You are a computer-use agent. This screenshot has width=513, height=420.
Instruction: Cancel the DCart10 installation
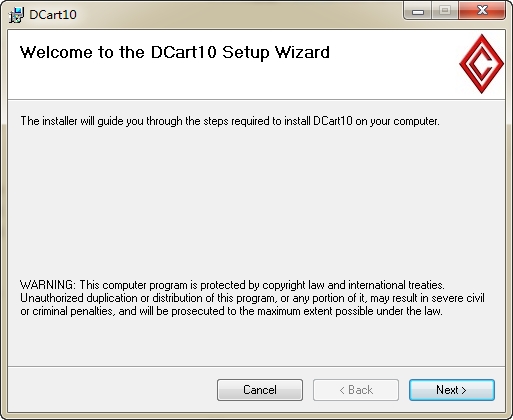(x=260, y=390)
